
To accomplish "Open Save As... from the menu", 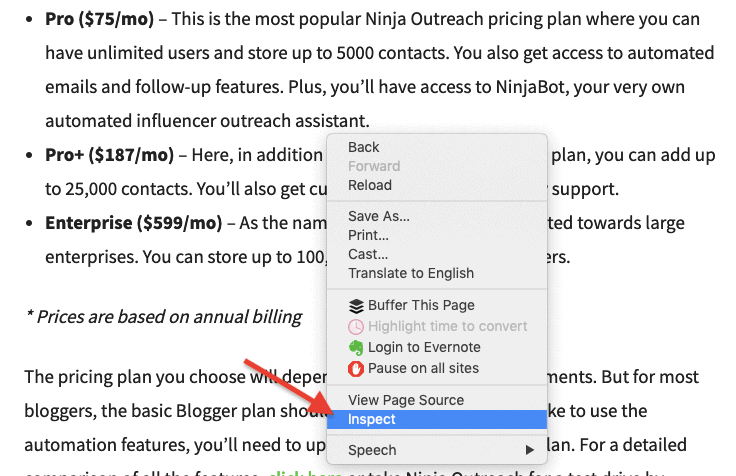I will click(378, 216).
